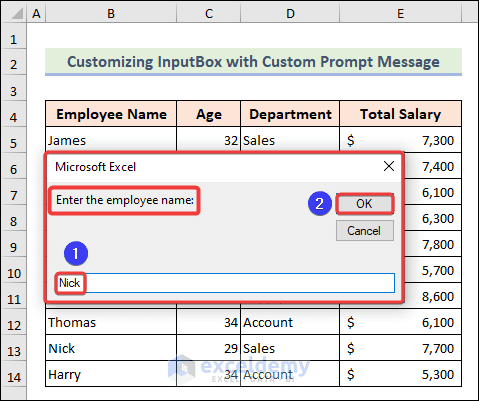Click the employee name input field
The height and width of the screenshot is (401, 479).
225,283
